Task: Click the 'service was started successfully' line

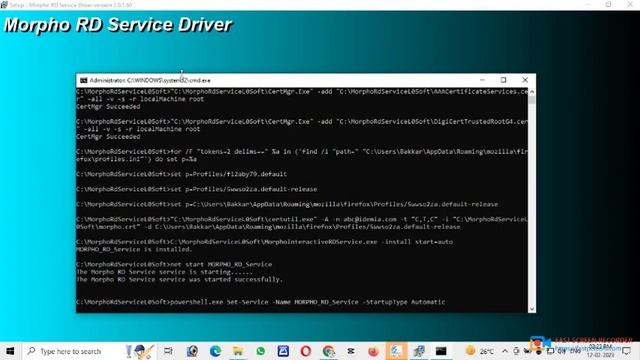Action: 180,280
